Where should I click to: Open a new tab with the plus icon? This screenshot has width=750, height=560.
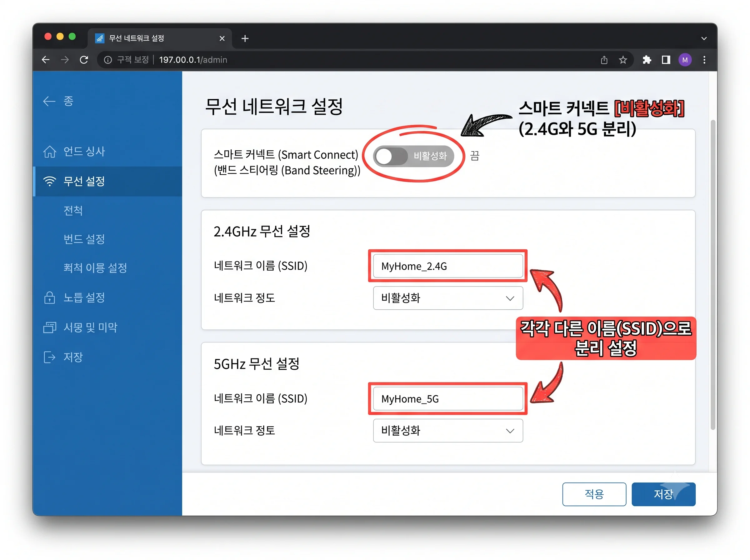(x=245, y=39)
